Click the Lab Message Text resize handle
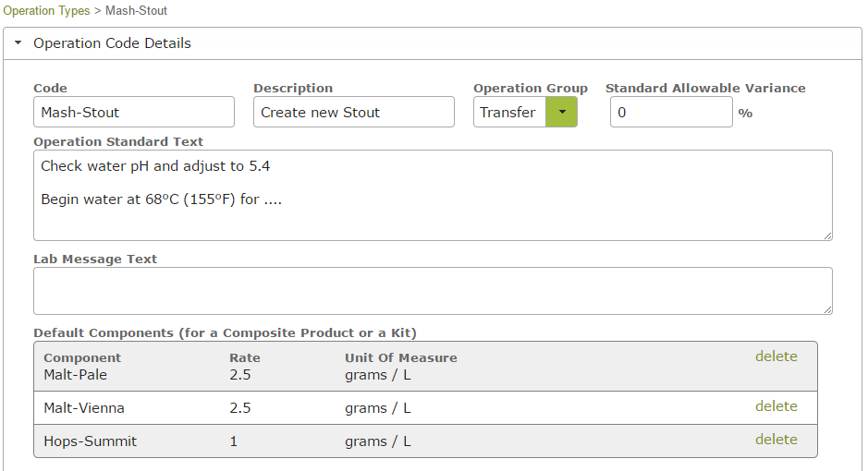868x471 pixels. click(827, 309)
